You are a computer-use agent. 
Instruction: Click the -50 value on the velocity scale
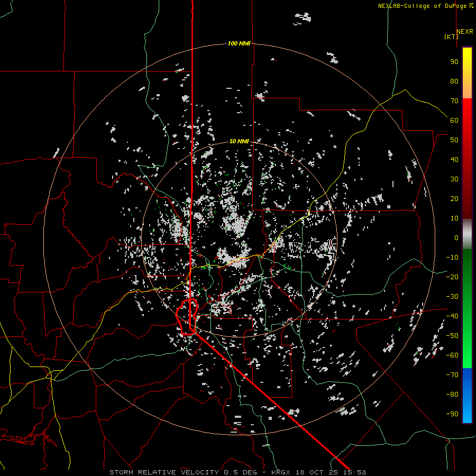click(x=452, y=336)
